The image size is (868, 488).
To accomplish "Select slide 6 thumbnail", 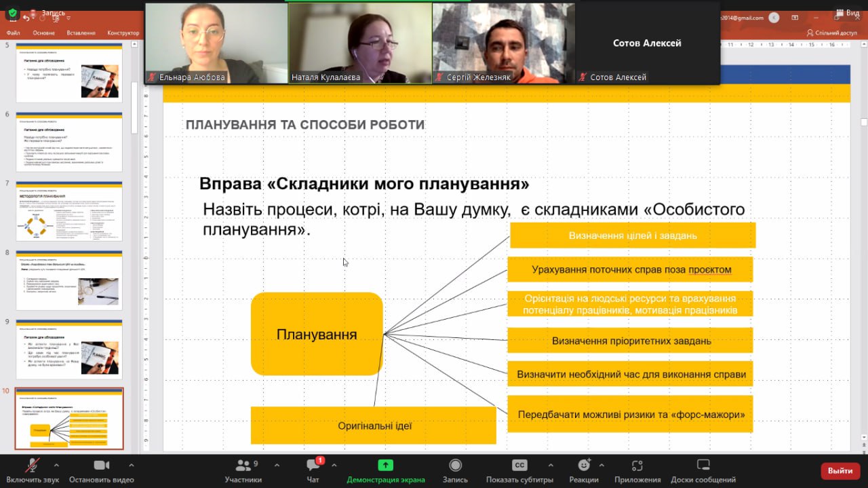I will click(69, 142).
